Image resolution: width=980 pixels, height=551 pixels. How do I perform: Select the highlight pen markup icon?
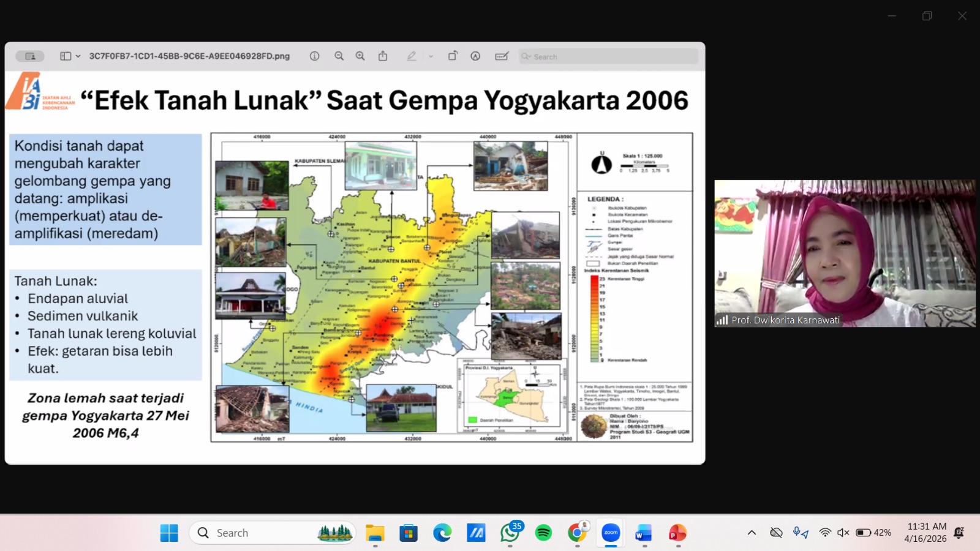(x=412, y=56)
